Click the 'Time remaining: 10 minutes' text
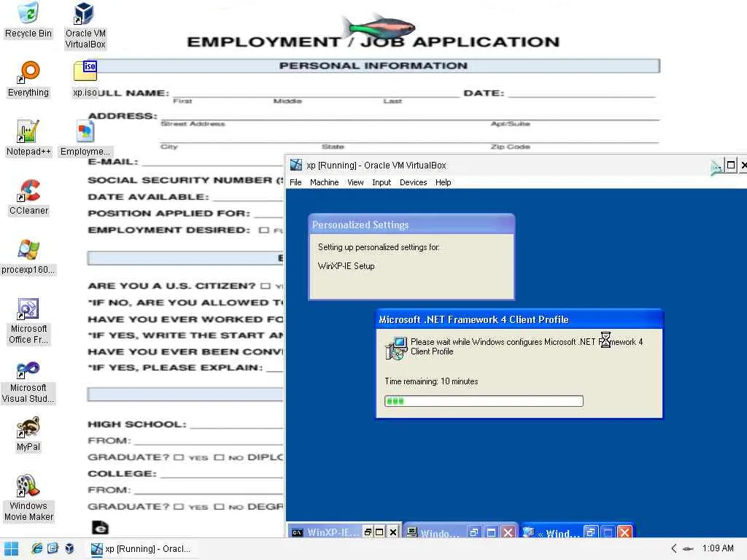This screenshot has width=747, height=560. point(431,381)
